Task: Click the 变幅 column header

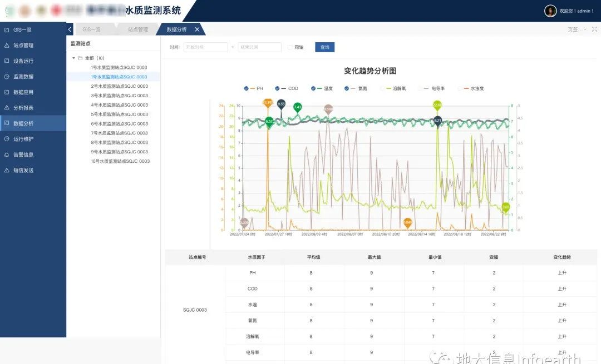Action: pyautogui.click(x=494, y=257)
